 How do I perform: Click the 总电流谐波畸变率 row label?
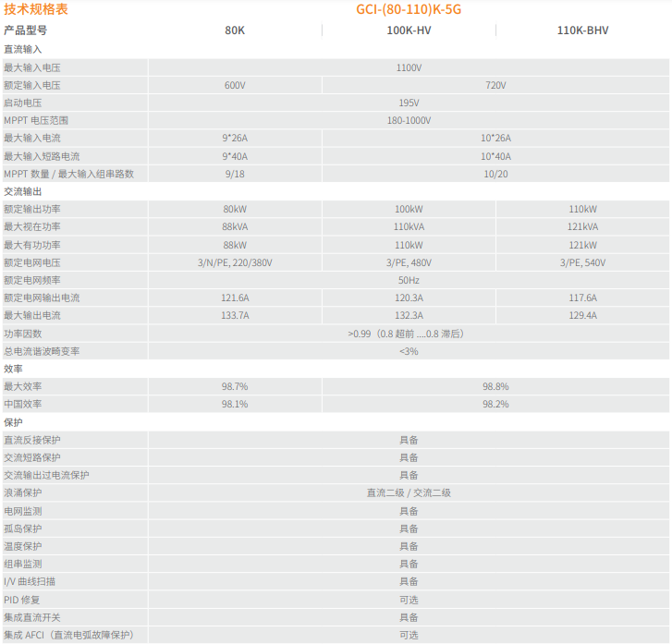[x=42, y=351]
